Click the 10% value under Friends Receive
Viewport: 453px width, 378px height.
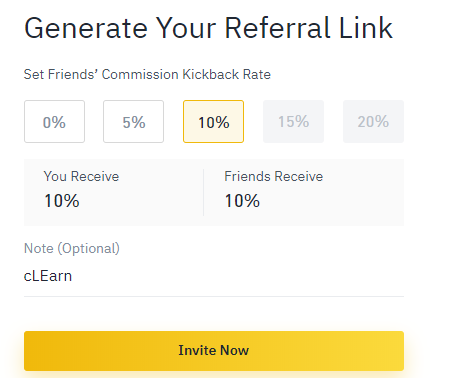click(242, 201)
